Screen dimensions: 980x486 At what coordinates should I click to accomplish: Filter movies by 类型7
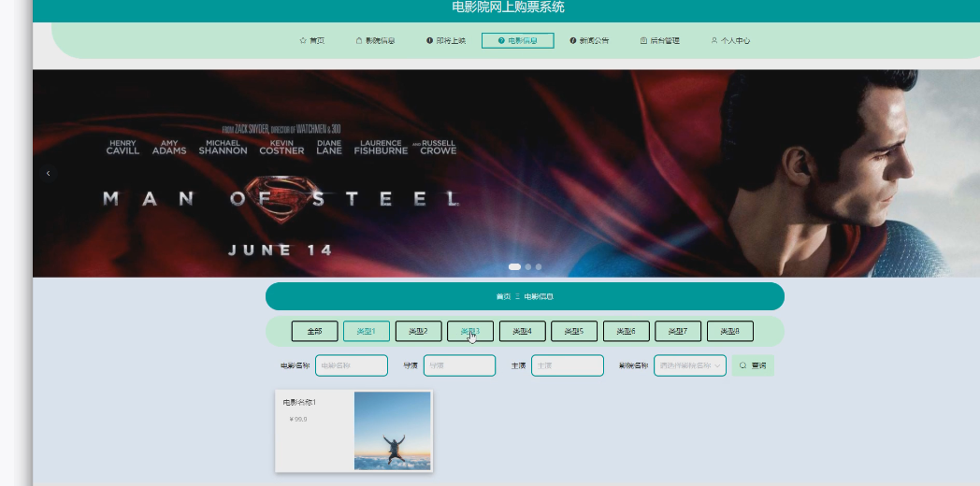click(678, 331)
